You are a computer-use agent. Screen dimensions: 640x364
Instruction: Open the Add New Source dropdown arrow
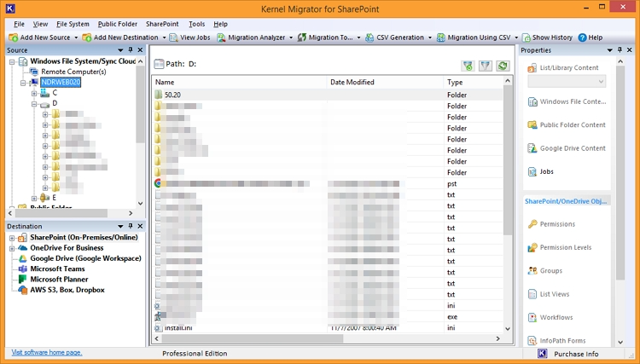pyautogui.click(x=76, y=38)
